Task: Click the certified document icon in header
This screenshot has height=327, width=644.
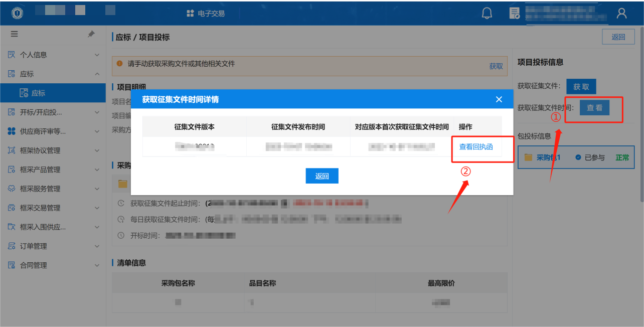Action: pos(514,14)
